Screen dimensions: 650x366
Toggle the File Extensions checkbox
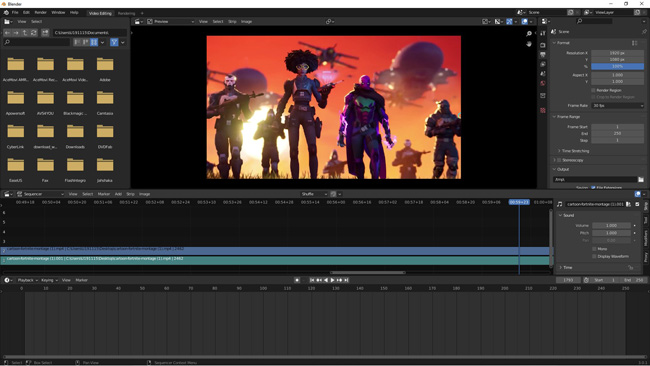click(593, 188)
